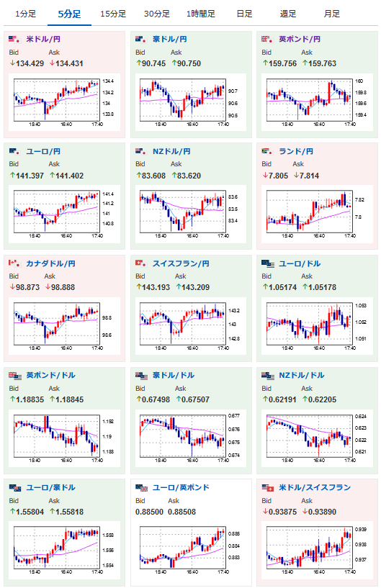This screenshot has width=381, height=588.
Task: Open the ユーロ/豪ドル pair link
Action: click(50, 487)
